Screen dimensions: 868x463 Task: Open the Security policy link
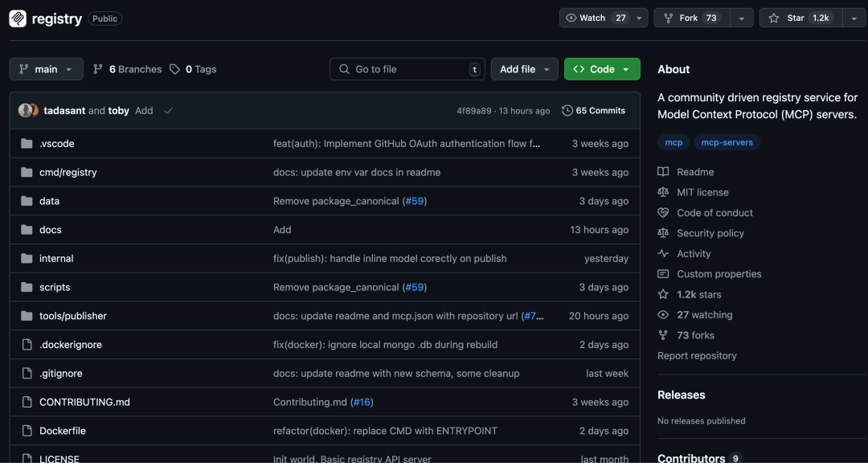click(710, 233)
